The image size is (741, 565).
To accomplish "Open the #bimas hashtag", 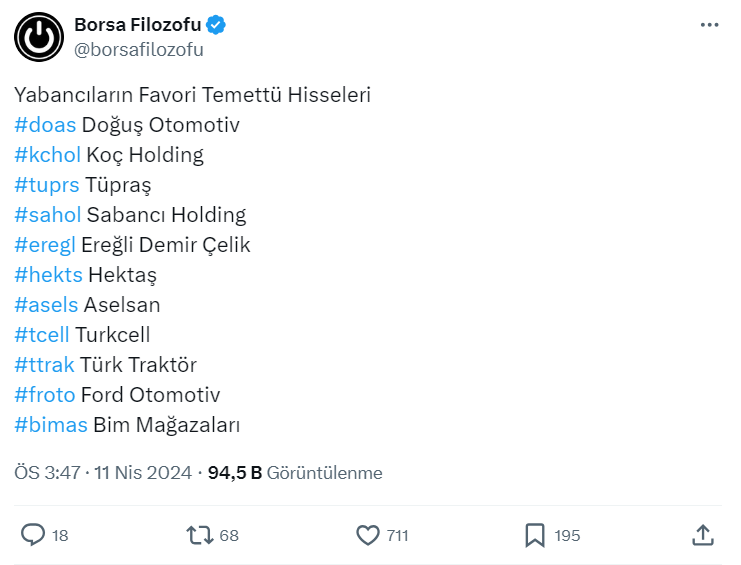I will tap(51, 425).
